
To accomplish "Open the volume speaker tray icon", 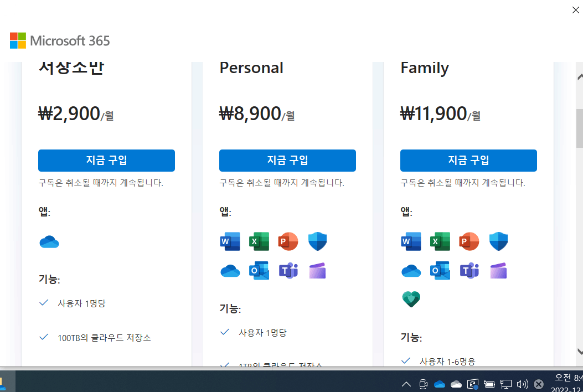I will [x=523, y=384].
